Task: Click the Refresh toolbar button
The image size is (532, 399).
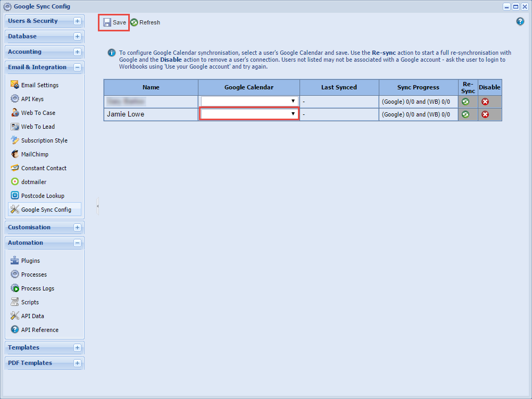Action: click(145, 22)
